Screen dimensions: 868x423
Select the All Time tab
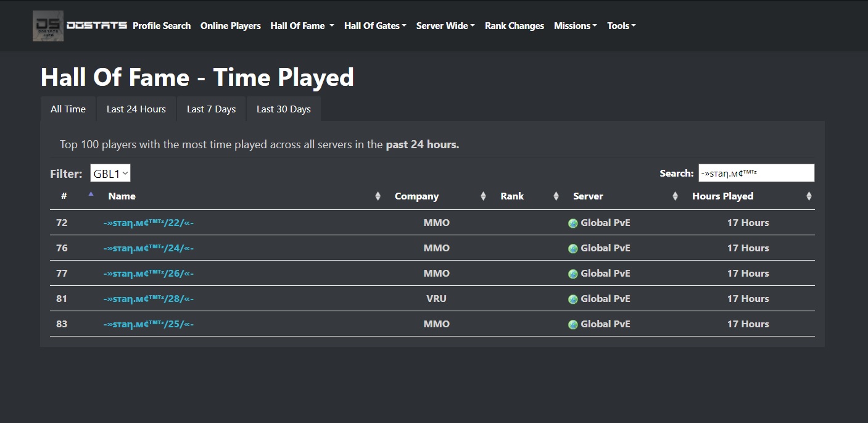(x=68, y=109)
